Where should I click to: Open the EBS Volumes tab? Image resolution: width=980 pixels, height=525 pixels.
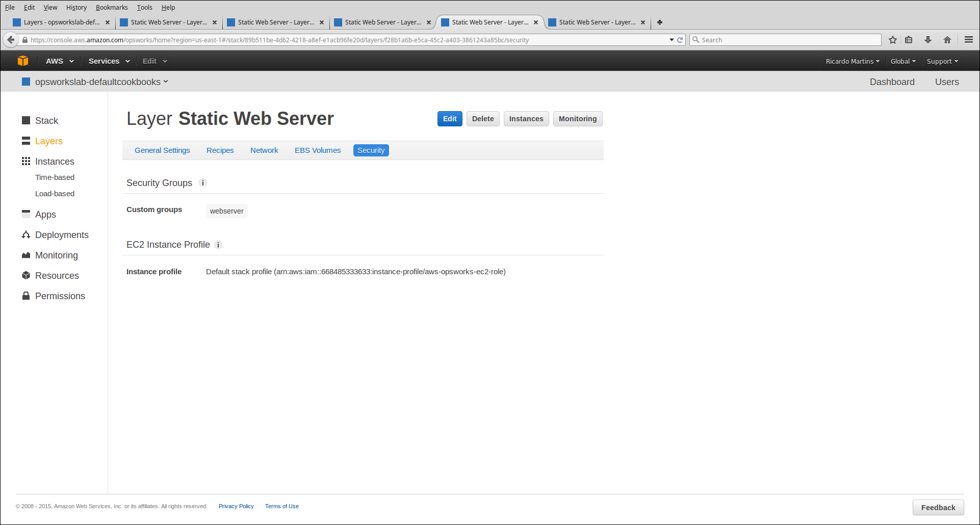317,150
